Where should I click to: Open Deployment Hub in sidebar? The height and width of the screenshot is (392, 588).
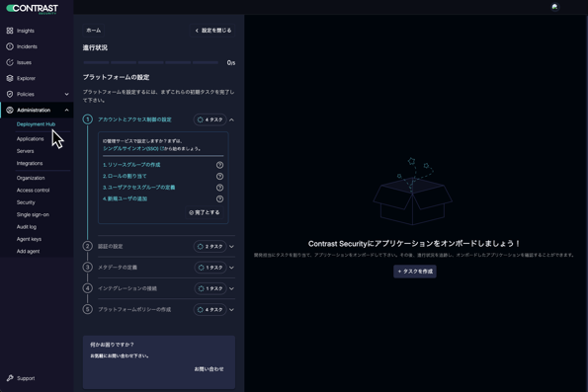point(36,124)
